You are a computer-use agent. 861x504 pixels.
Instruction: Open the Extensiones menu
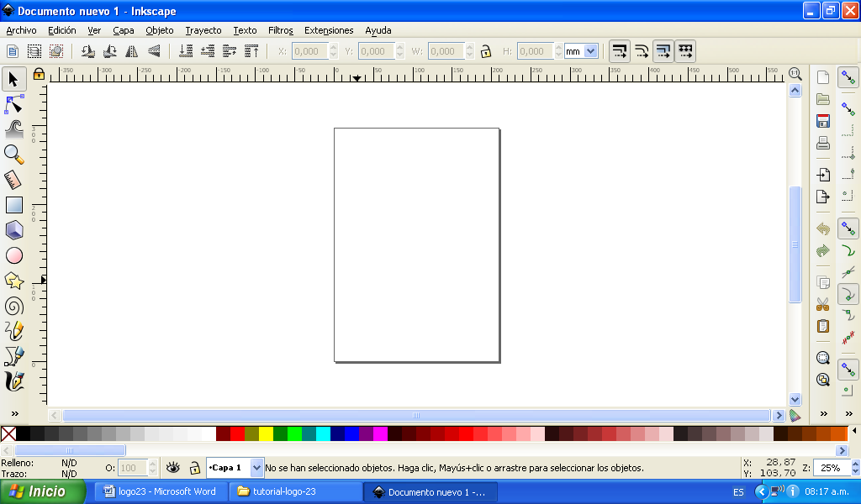pos(329,30)
